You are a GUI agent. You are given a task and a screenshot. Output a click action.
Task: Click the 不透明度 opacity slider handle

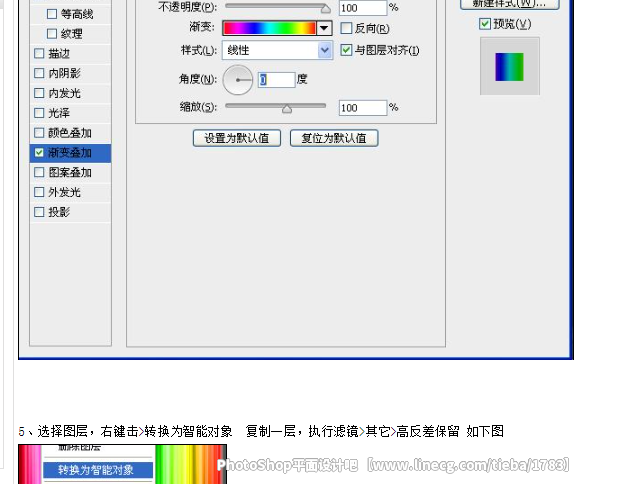pyautogui.click(x=326, y=9)
